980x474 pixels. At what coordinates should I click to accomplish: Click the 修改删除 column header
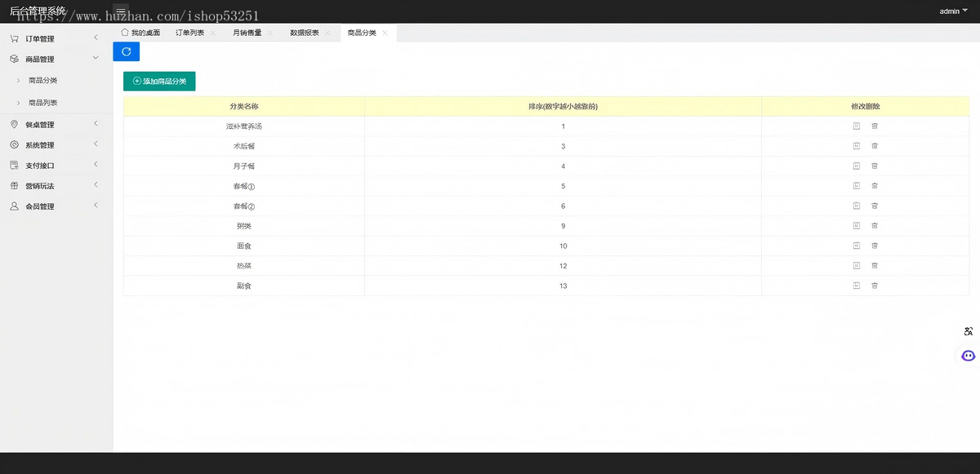(866, 106)
